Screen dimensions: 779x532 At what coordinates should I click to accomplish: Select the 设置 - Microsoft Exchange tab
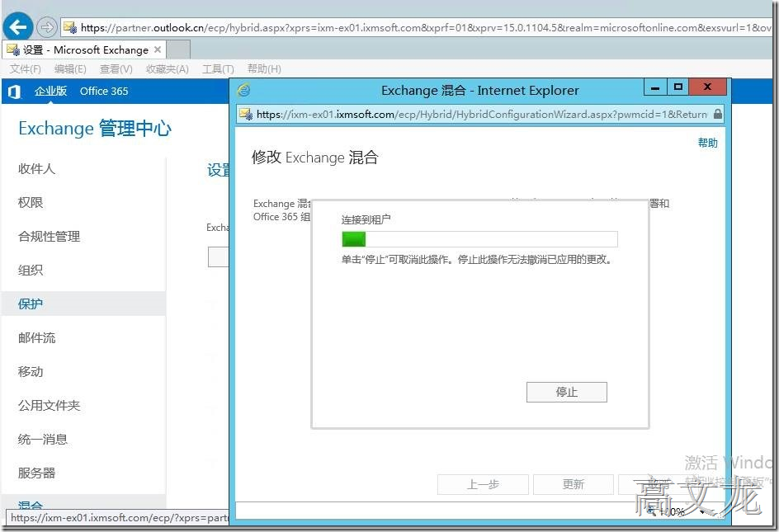pyautogui.click(x=84, y=50)
